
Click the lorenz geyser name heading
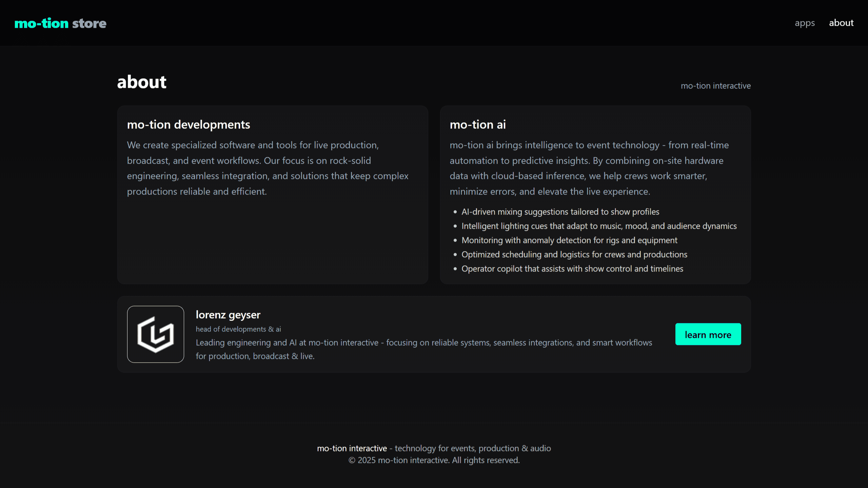[x=228, y=315]
